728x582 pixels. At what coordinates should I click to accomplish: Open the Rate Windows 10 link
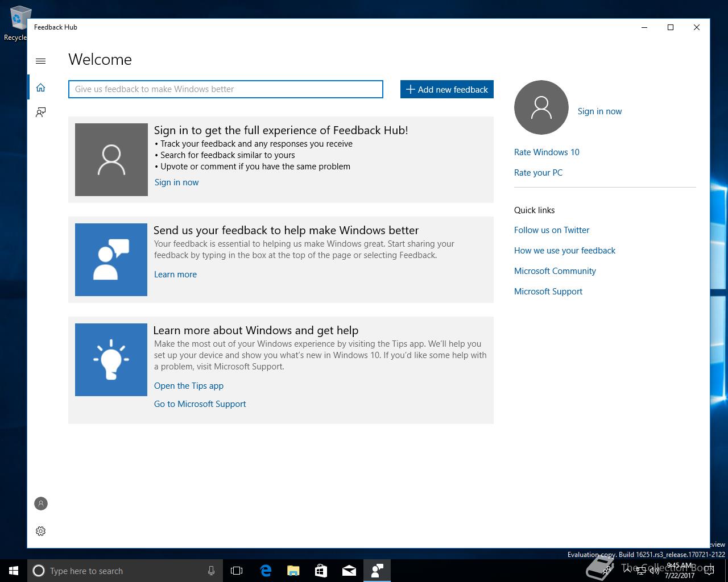[x=547, y=152]
